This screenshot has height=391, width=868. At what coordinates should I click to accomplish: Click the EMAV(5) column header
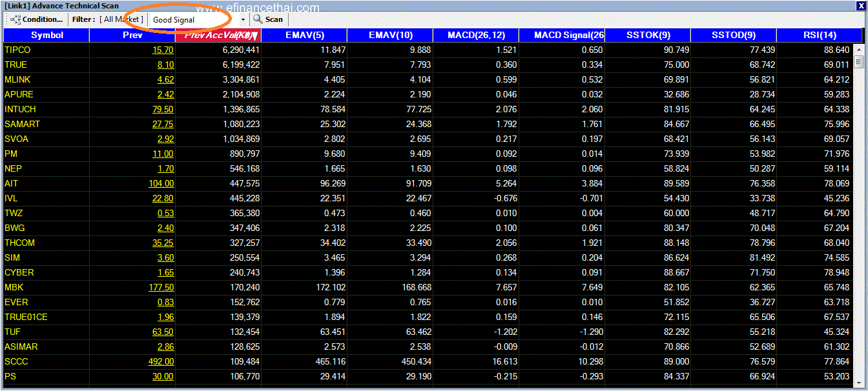coord(304,35)
